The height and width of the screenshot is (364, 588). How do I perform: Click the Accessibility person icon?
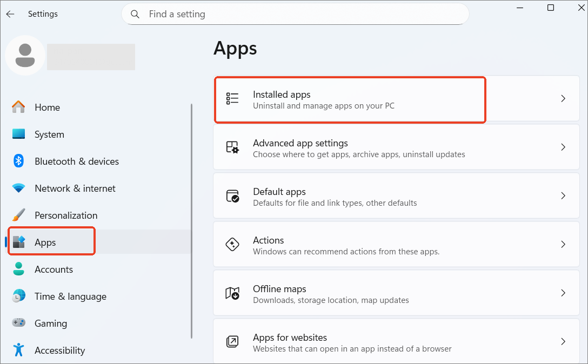coord(19,350)
